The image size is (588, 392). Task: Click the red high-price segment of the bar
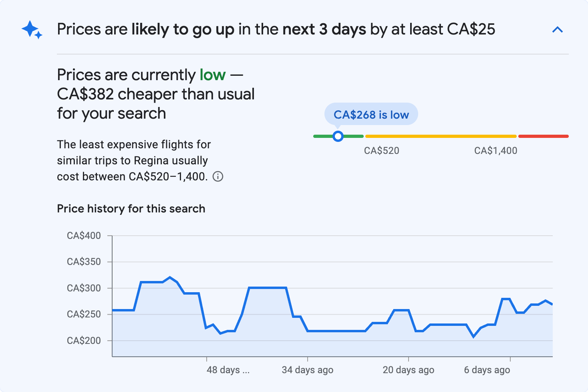pos(543,136)
